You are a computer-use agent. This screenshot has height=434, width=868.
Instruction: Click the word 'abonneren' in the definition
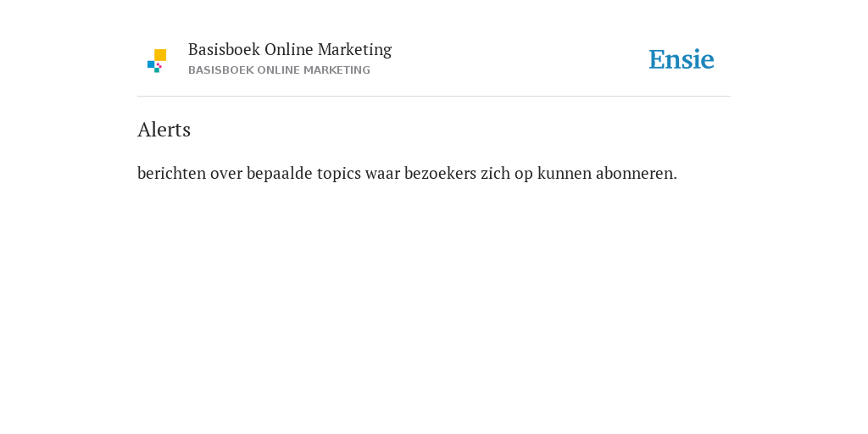[x=634, y=173]
